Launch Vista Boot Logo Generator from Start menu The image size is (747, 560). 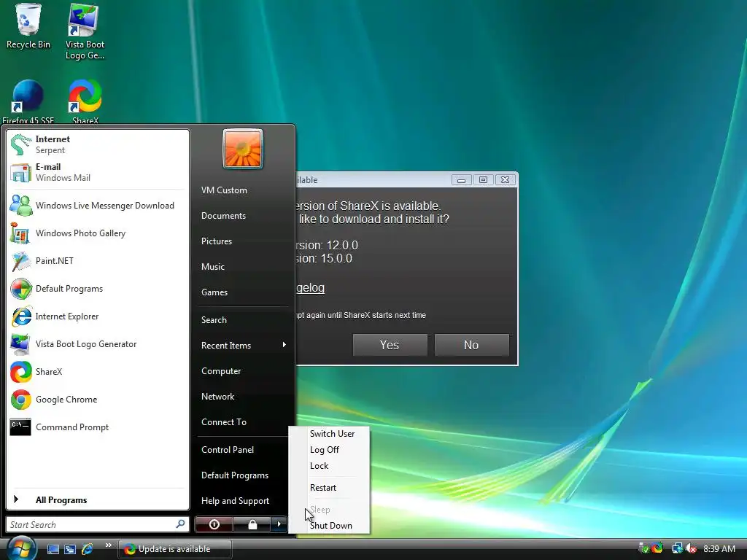coord(98,344)
